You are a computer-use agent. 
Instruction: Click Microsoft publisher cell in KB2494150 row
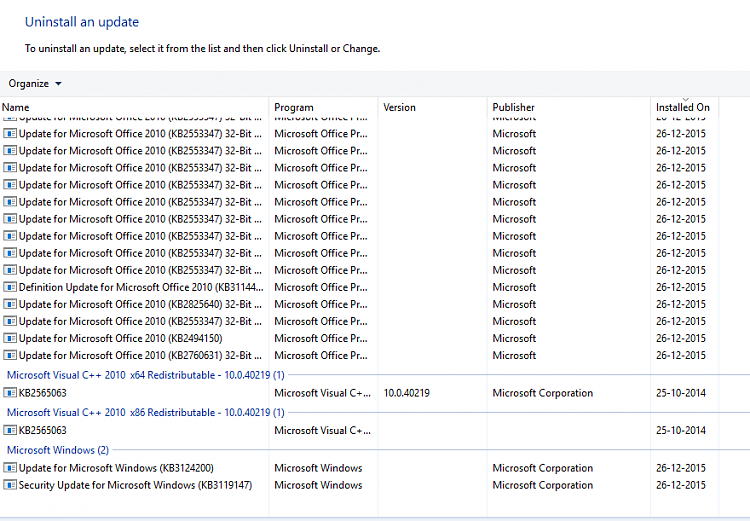coord(514,338)
